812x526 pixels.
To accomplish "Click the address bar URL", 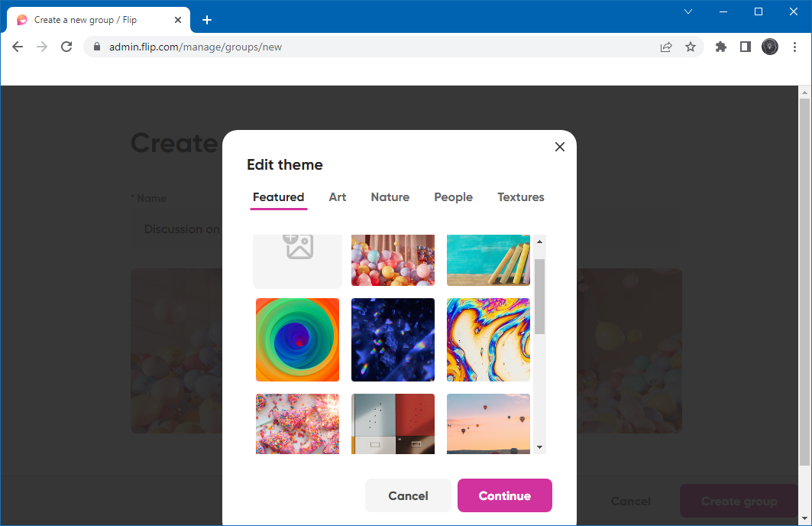I will pos(196,47).
